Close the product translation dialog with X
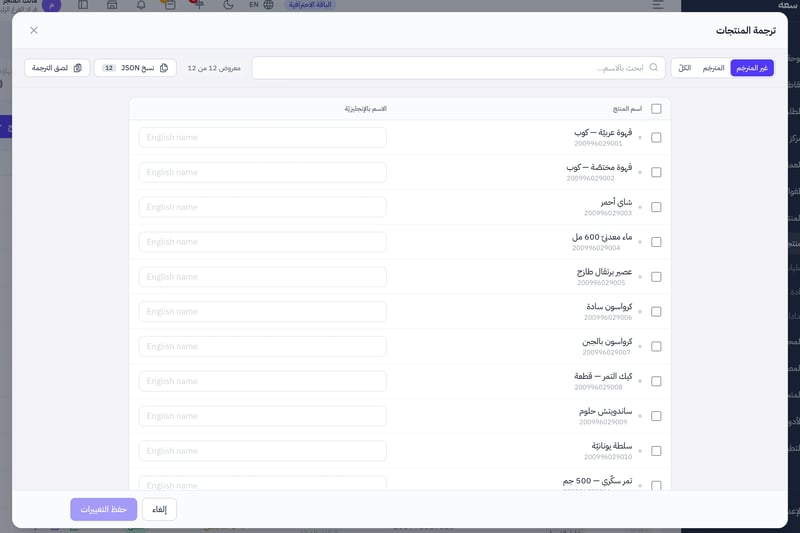Image resolution: width=800 pixels, height=533 pixels. coord(34,30)
